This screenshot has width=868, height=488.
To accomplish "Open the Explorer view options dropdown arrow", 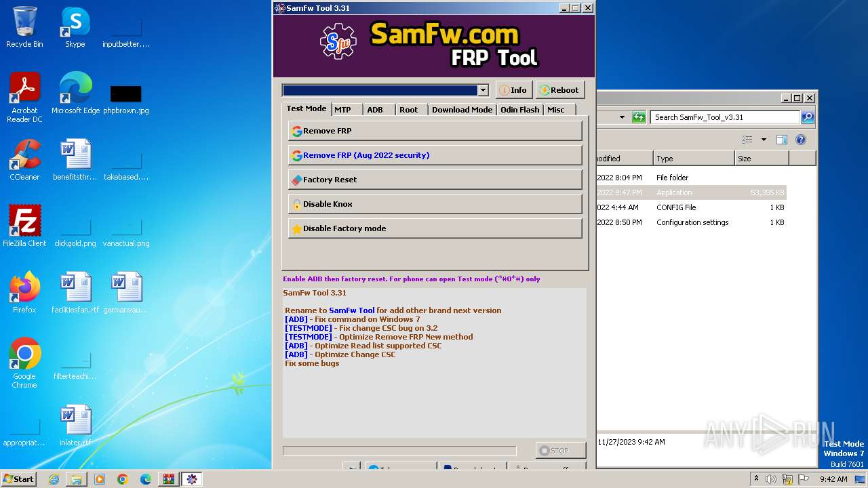I will (x=764, y=140).
